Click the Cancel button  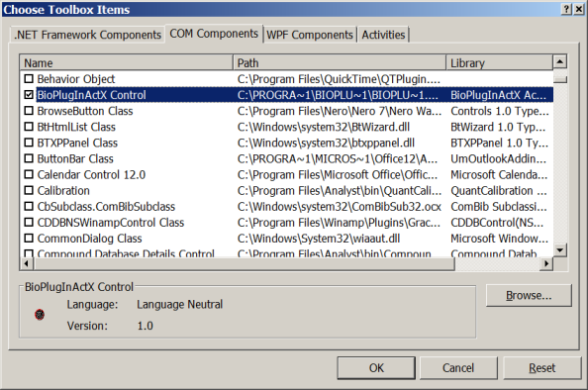(x=458, y=368)
